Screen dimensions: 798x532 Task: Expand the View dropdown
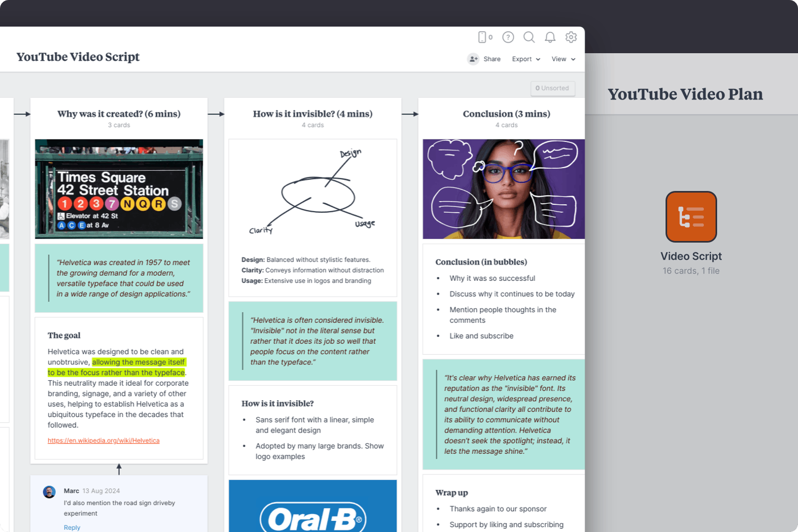[x=563, y=59]
